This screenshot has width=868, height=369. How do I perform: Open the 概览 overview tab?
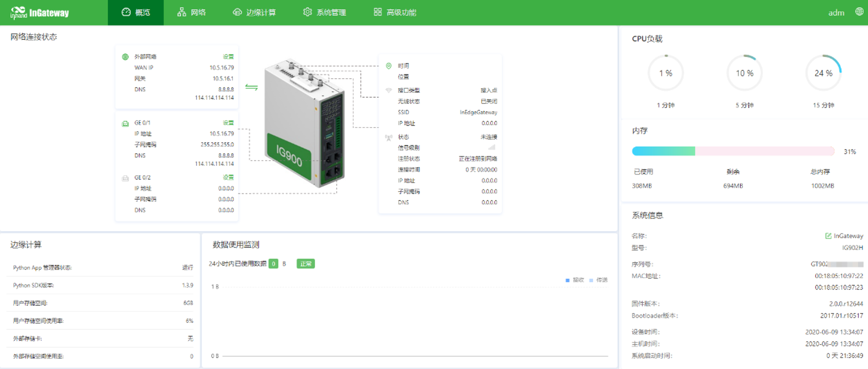[x=136, y=13]
